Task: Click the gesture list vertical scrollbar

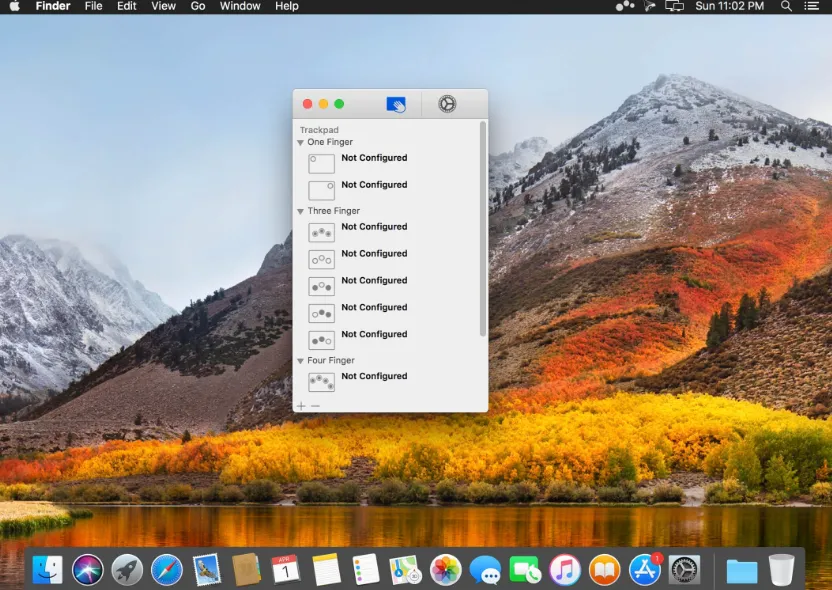Action: (x=483, y=229)
